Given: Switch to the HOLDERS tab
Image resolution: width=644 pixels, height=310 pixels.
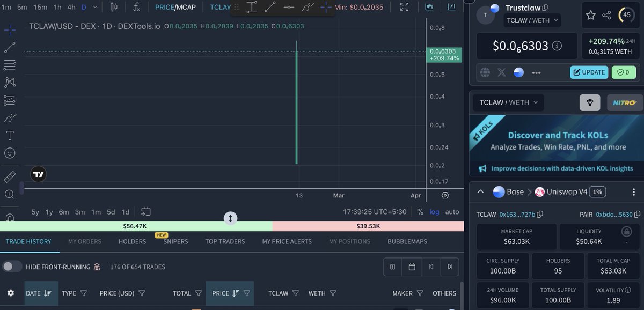Looking at the screenshot, I should pos(132,241).
